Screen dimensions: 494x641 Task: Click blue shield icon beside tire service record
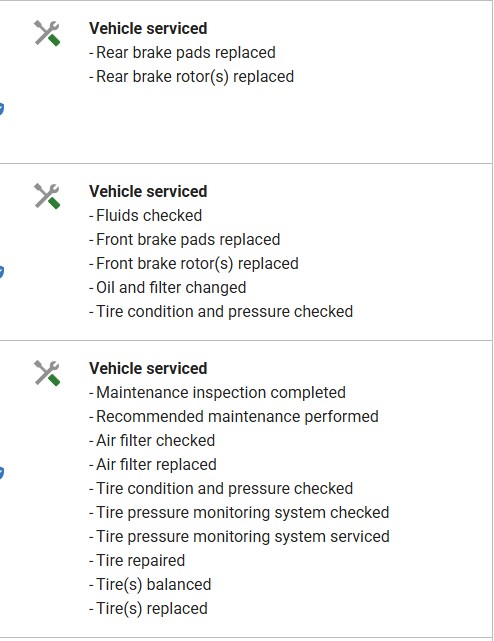tap(2, 473)
